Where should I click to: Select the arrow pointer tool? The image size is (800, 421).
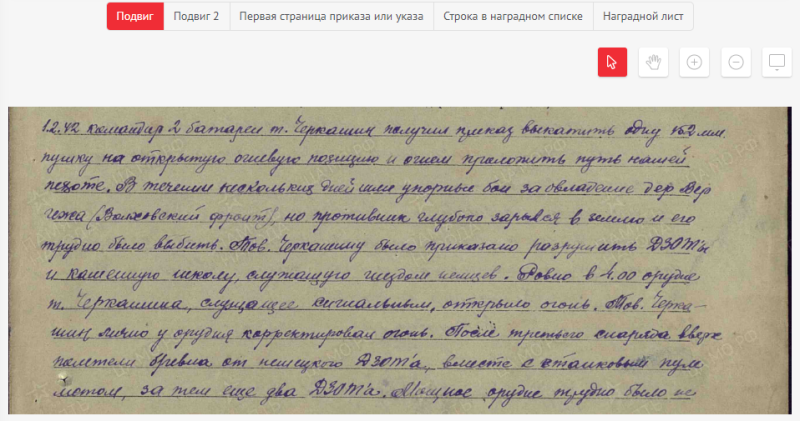[612, 62]
